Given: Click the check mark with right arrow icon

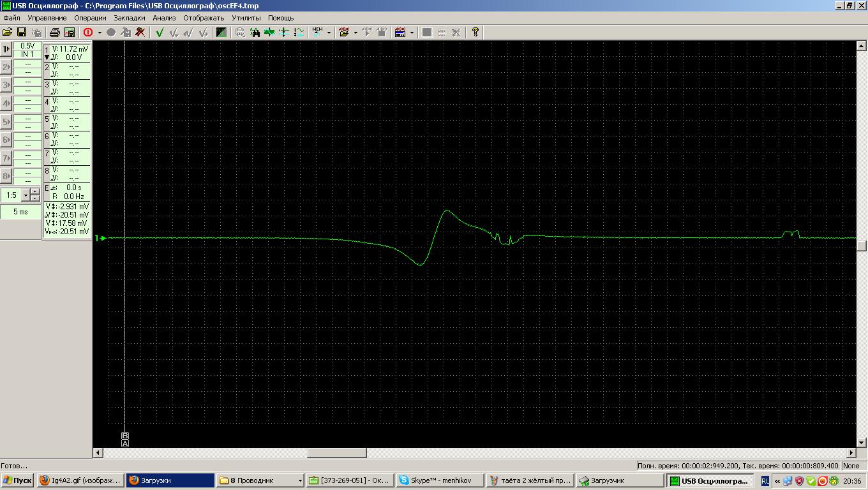Looking at the screenshot, I should coord(203,32).
